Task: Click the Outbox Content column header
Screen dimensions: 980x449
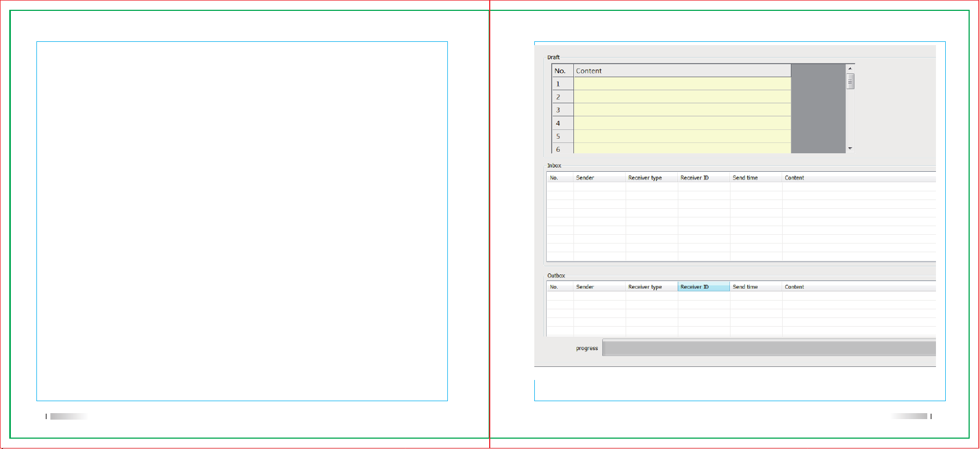Action: click(859, 286)
